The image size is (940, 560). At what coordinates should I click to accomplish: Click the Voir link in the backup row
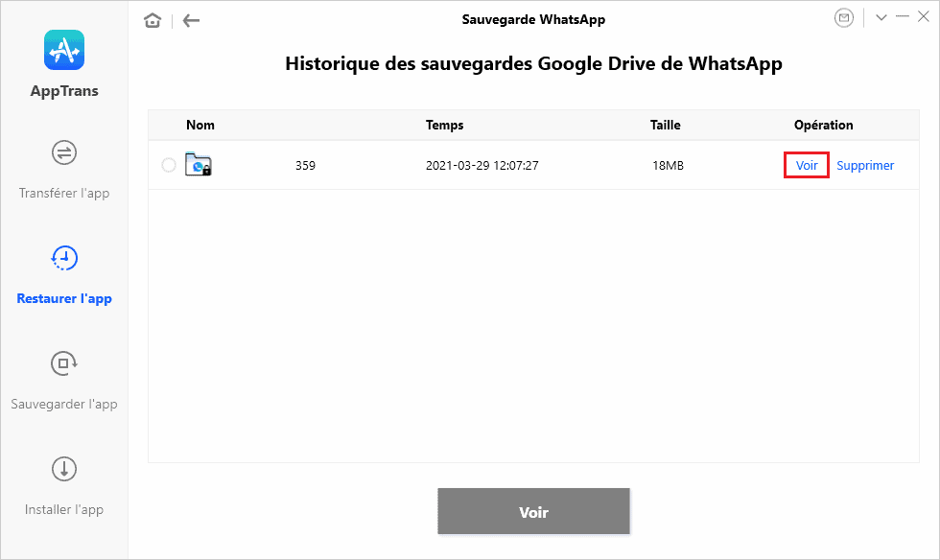[x=807, y=166]
